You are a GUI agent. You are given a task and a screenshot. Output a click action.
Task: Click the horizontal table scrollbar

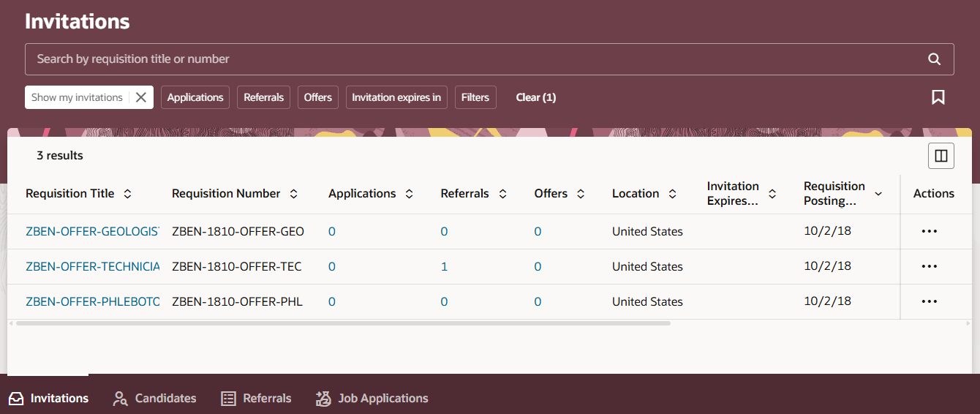point(342,323)
